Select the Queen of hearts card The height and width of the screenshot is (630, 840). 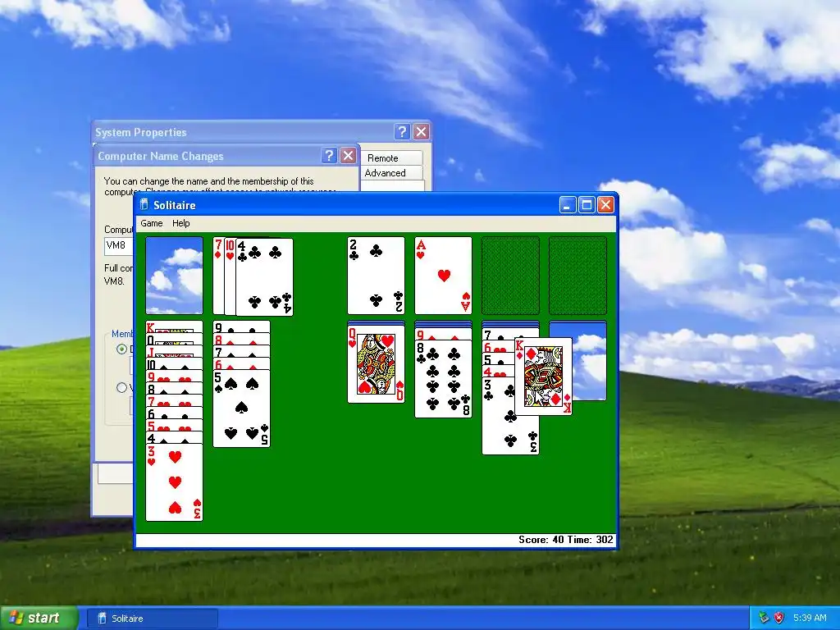(x=376, y=363)
